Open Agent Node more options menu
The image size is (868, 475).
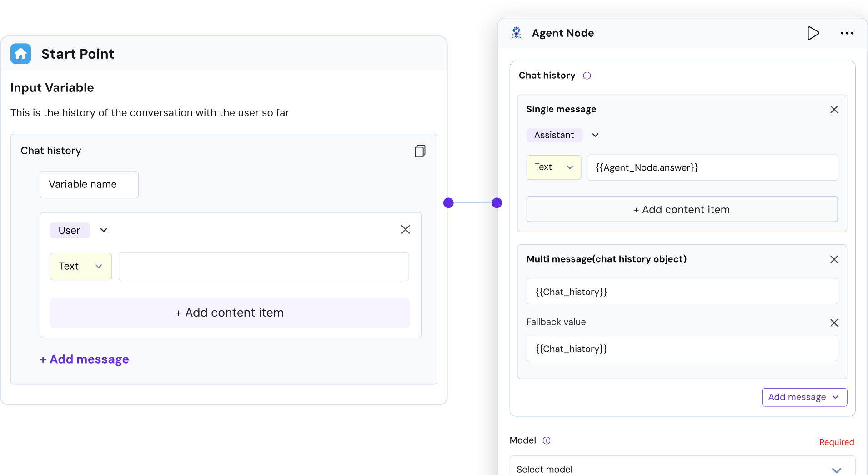(x=847, y=33)
